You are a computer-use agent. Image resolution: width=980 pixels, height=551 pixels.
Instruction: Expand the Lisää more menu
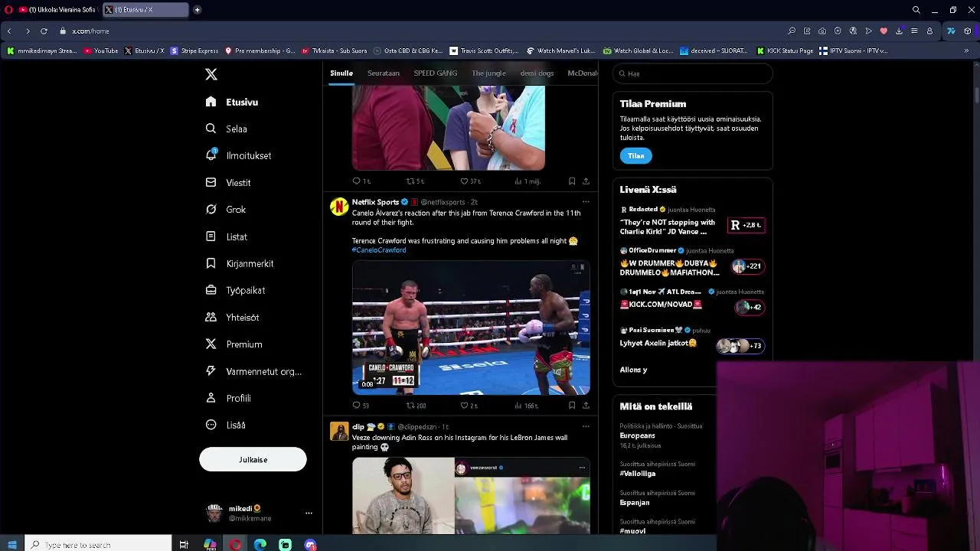[x=227, y=425]
